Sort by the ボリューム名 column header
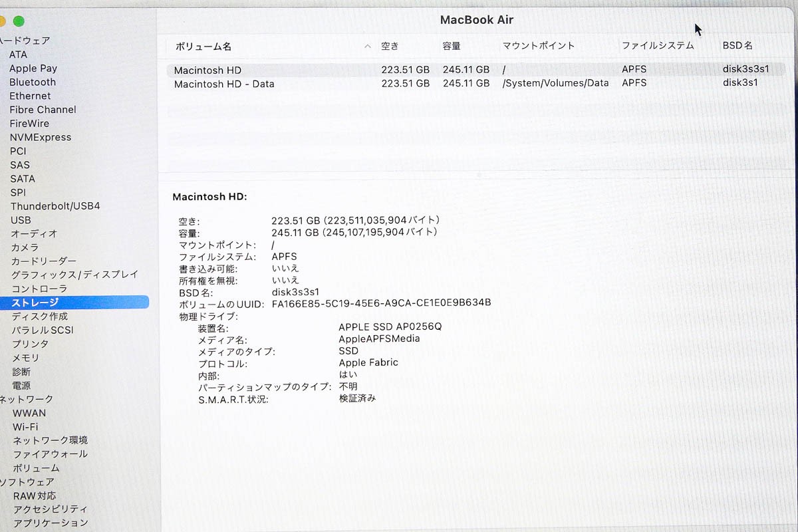Viewport: 798px width, 532px height. [203, 47]
